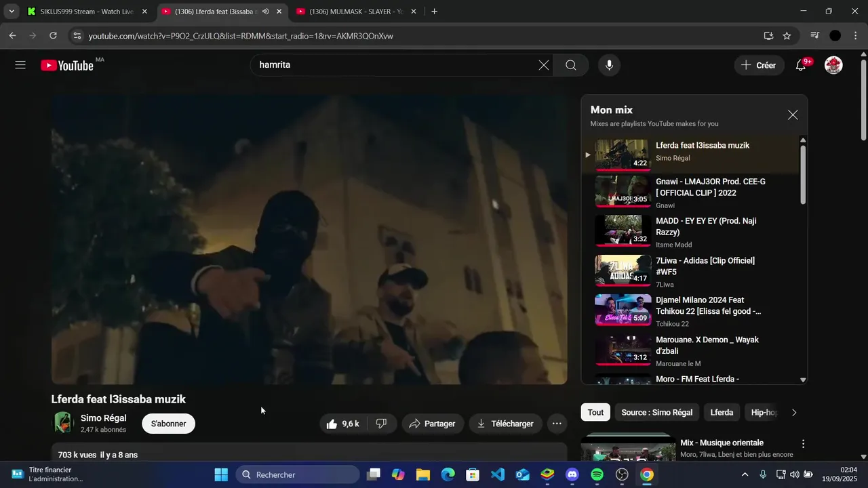Open Simo Régal channel name link

[x=103, y=418]
